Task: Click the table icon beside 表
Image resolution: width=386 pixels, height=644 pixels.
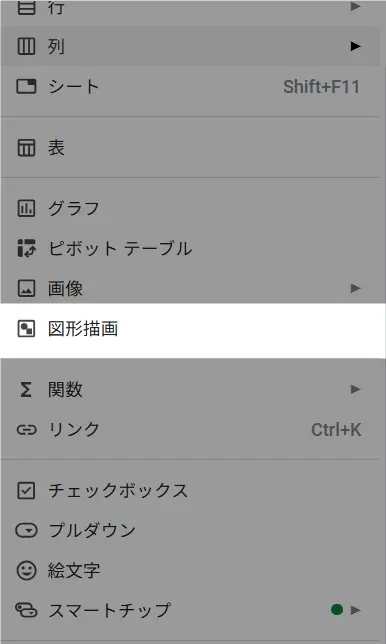Action: 26,147
